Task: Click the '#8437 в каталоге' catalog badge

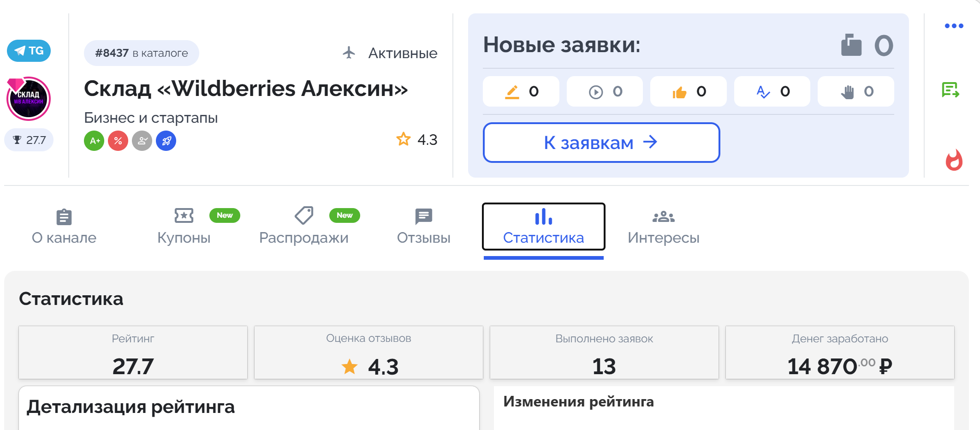Action: 142,53
